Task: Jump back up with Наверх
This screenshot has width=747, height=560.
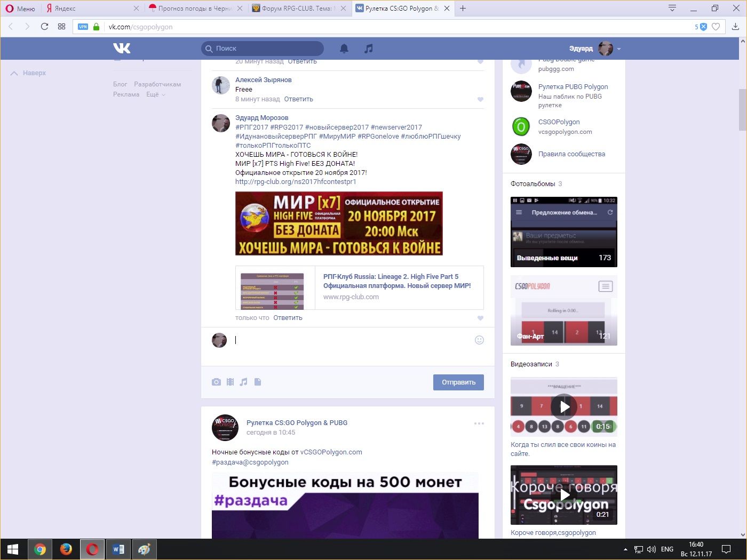Action: 28,73
